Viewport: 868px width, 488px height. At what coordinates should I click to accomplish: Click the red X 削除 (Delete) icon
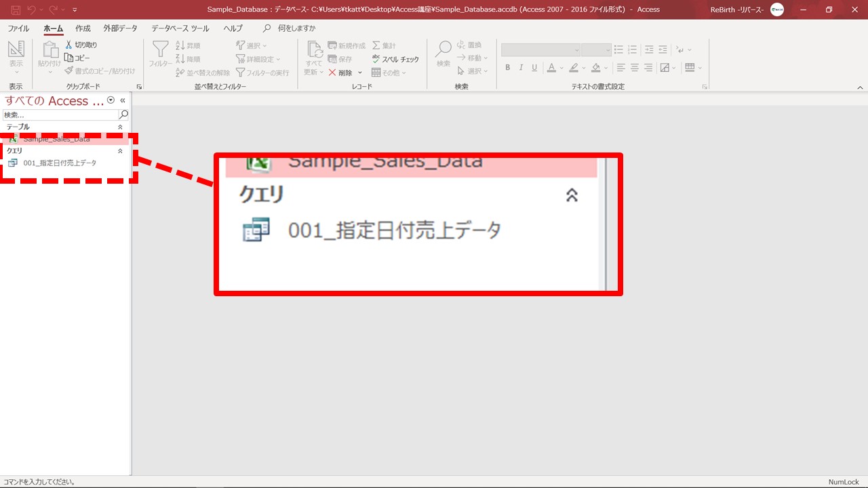pos(332,73)
